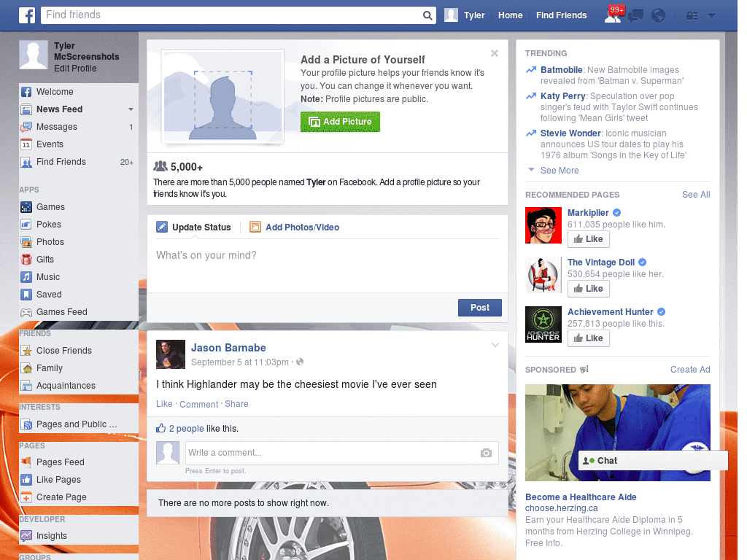Open Batmobile trending topic
This screenshot has width=747, height=560.
[x=561, y=70]
